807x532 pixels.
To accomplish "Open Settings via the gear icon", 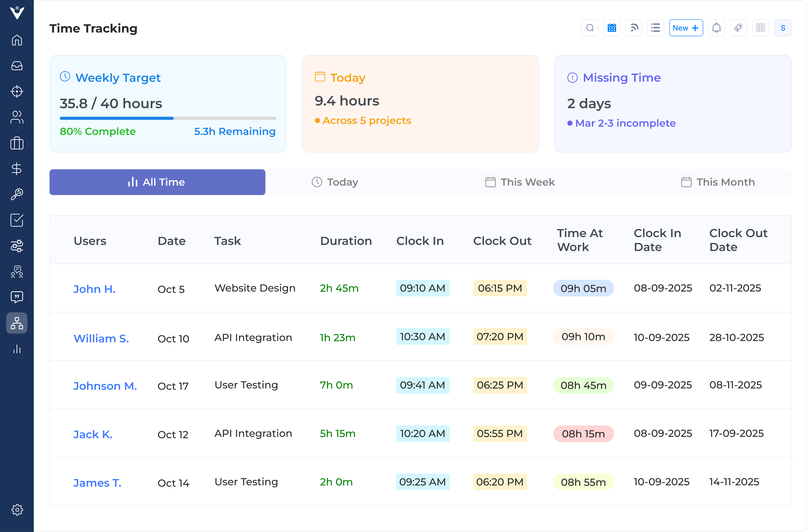I will coord(17,510).
